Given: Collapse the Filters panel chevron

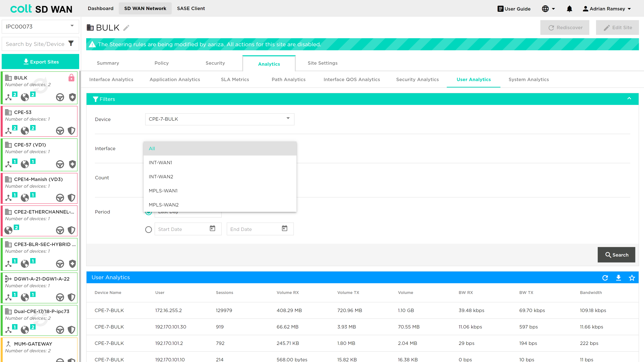Looking at the screenshot, I should pos(629,98).
